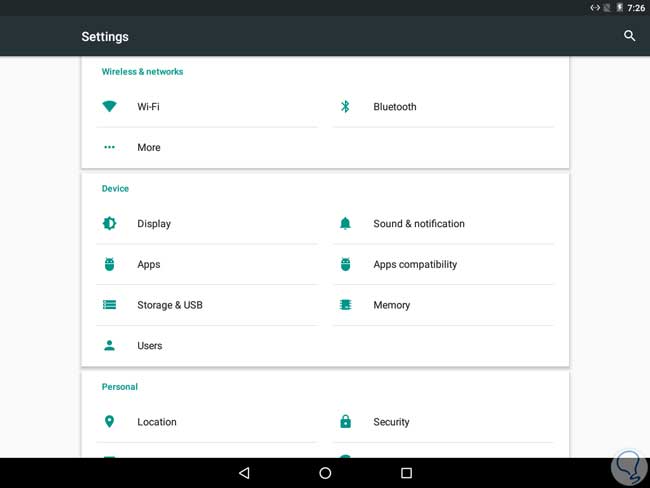This screenshot has width=650, height=488.
Task: Open Security settings
Action: tap(443, 422)
